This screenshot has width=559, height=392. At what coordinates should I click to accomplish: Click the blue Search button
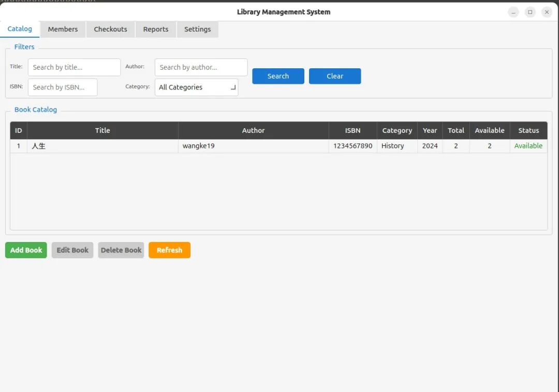[x=278, y=76]
